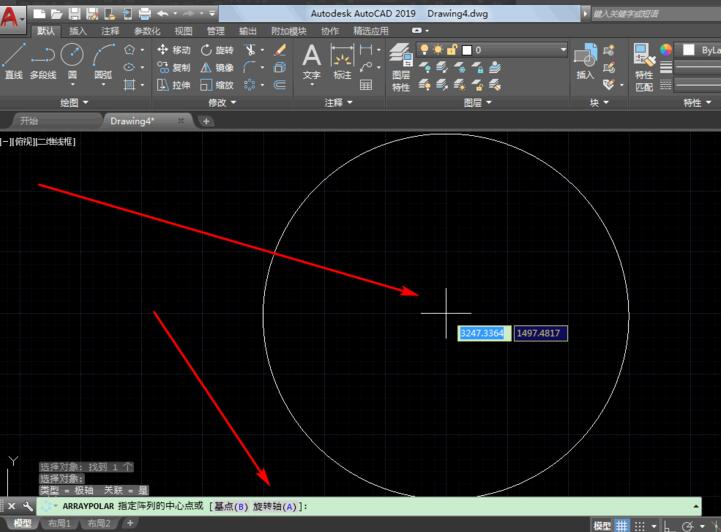Screen dimensions: 721x532
Task: Click the Offset tool icon
Action: [280, 85]
